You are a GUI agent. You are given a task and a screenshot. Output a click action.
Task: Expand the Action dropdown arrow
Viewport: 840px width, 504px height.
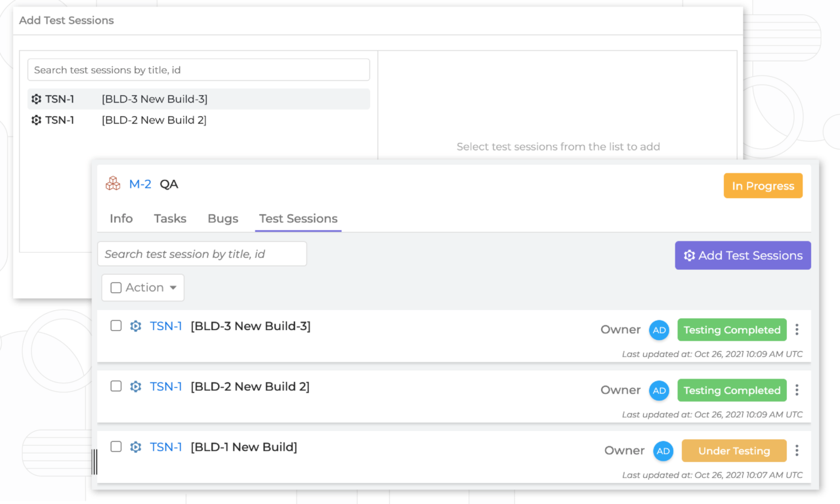[x=173, y=287]
